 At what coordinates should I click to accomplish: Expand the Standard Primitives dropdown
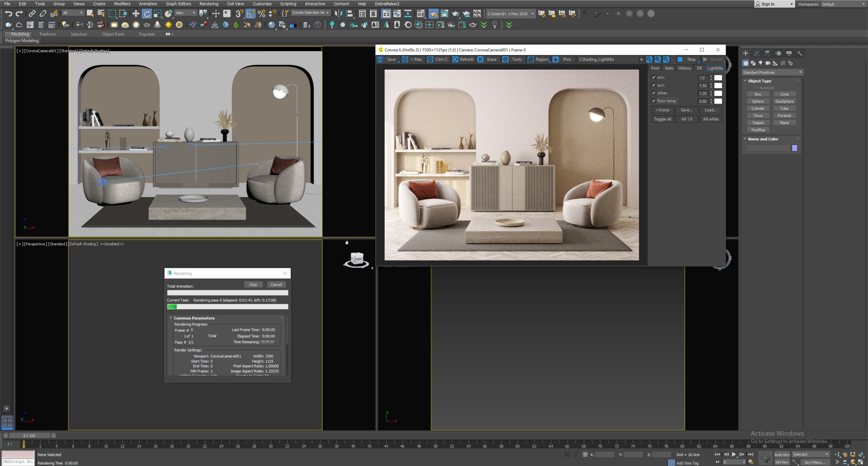[x=800, y=72]
